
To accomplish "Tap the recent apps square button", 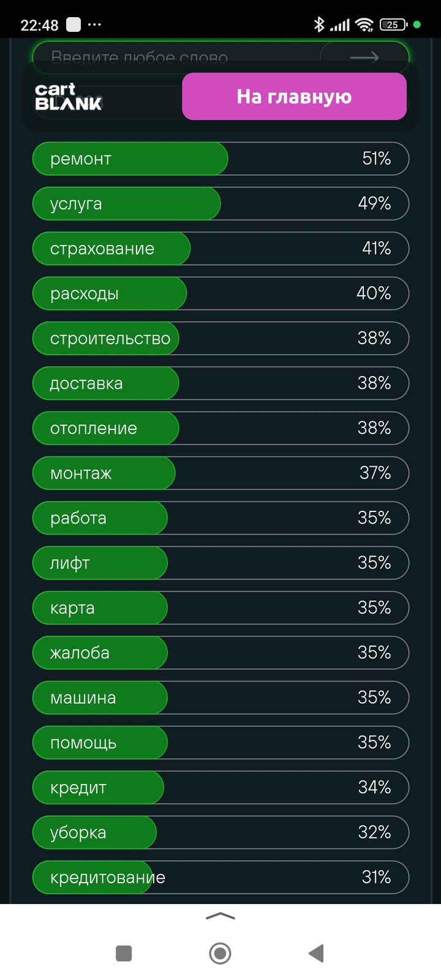I will point(124,953).
